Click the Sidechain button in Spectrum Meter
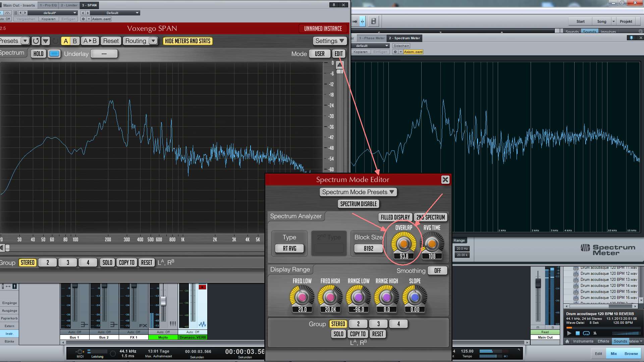The height and width of the screenshot is (362, 644). (x=401, y=46)
